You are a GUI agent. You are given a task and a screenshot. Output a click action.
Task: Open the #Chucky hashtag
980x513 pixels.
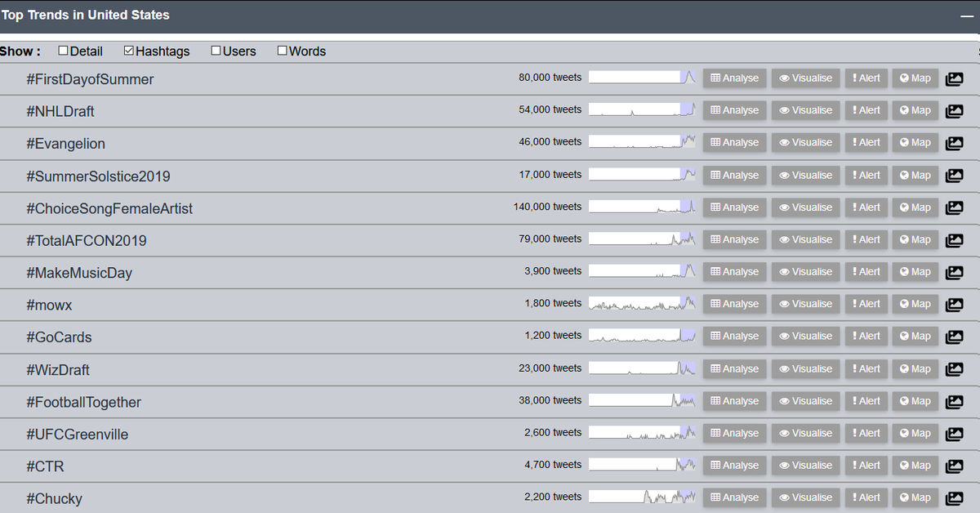click(x=55, y=499)
